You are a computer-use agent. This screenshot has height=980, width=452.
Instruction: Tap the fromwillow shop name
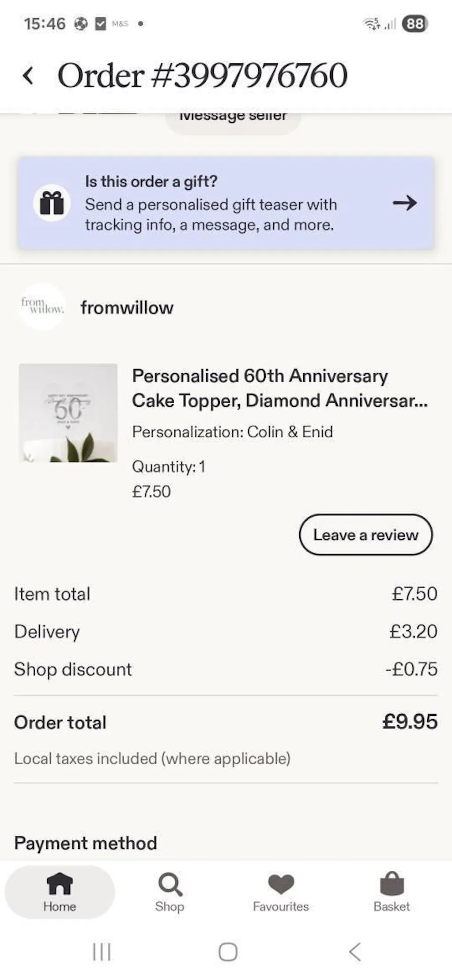[127, 308]
